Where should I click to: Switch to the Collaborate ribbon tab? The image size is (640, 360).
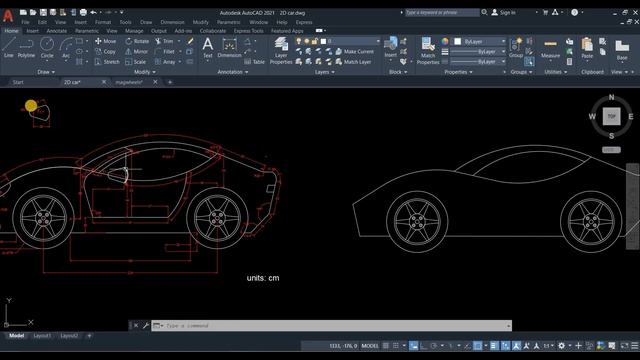(213, 31)
